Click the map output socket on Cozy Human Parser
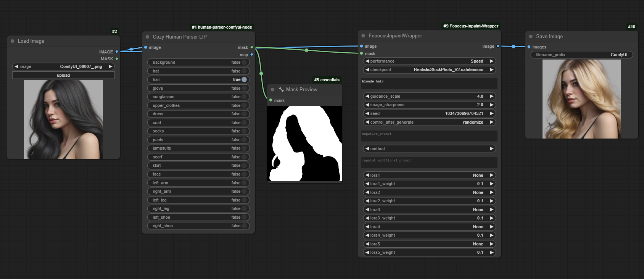Viewport: 644px width, 279px height. [252, 55]
